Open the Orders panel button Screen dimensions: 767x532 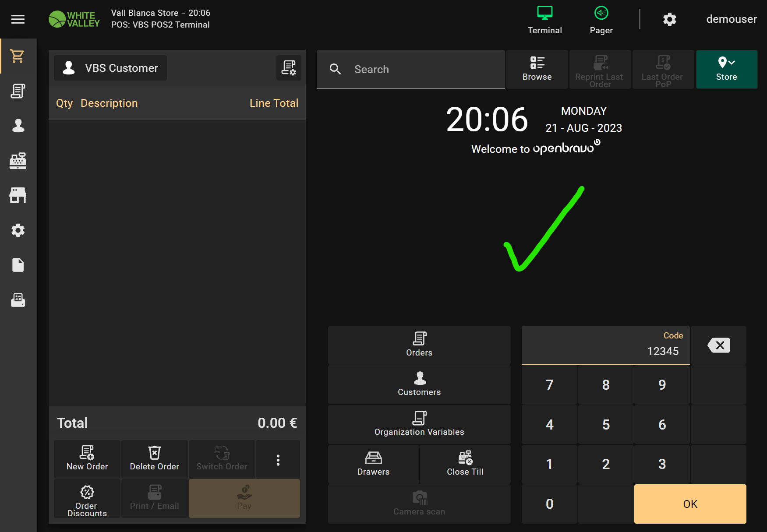coord(419,345)
